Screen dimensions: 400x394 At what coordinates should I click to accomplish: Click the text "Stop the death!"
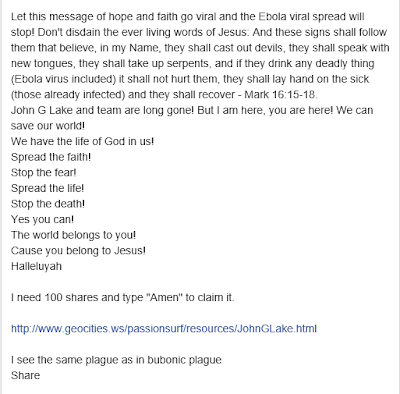(x=48, y=204)
